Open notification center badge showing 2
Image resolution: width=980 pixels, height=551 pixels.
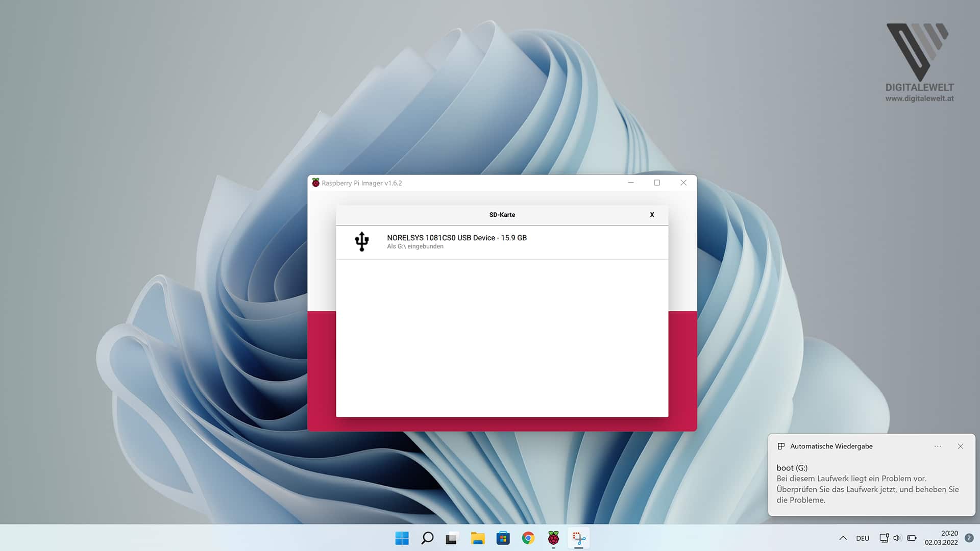pos(969,538)
